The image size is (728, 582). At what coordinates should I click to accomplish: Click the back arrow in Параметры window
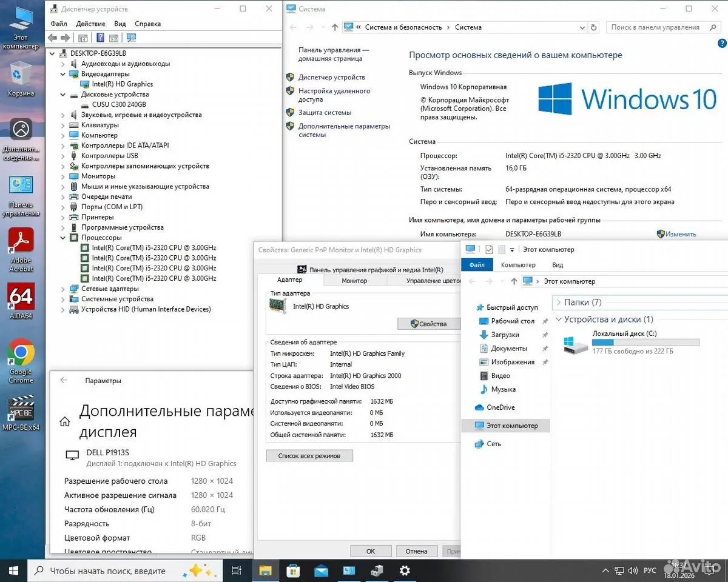point(64,381)
